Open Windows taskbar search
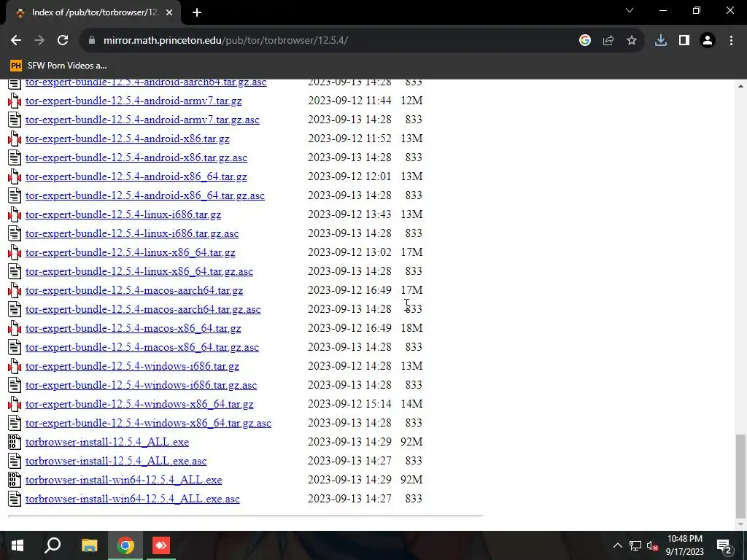 pyautogui.click(x=53, y=545)
